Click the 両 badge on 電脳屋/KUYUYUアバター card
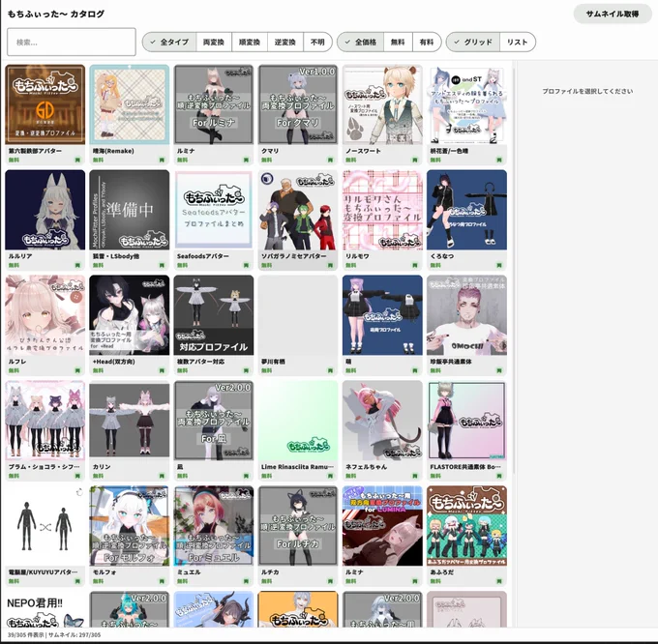This screenshot has width=658, height=644. 77,581
